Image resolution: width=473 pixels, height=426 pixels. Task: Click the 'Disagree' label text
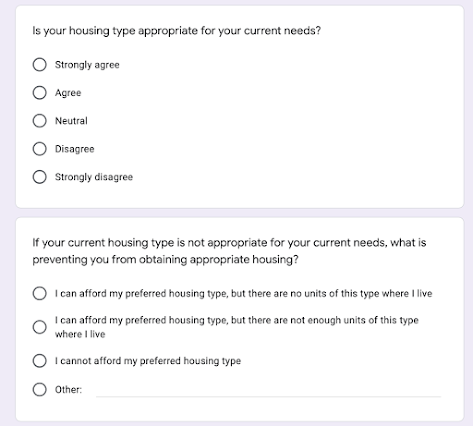point(74,149)
